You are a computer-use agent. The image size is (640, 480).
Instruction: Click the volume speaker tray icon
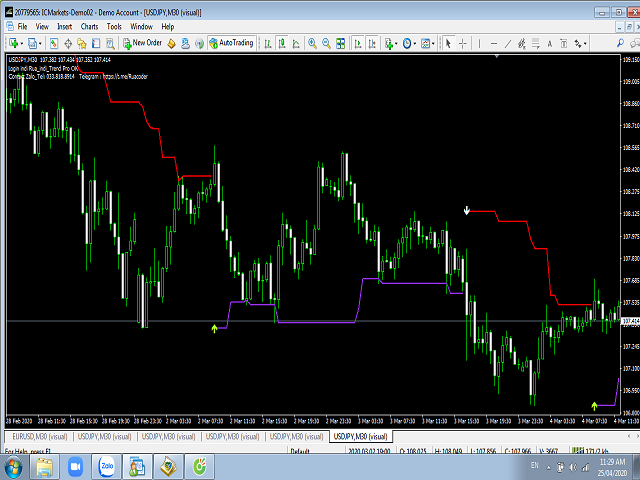(x=573, y=467)
